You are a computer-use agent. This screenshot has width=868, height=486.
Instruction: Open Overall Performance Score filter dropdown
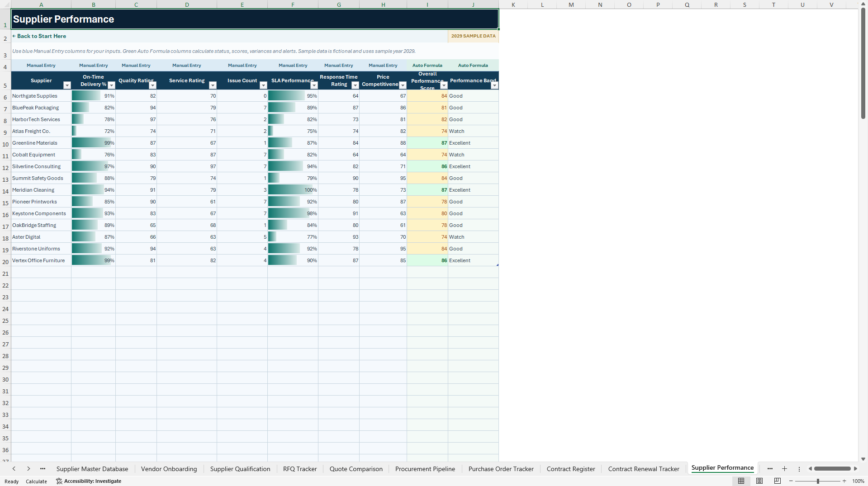coord(444,85)
